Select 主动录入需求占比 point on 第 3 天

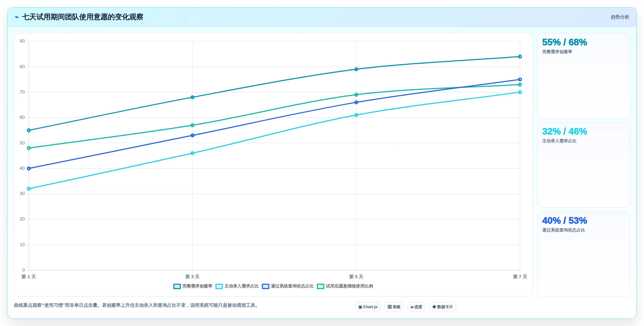pyautogui.click(x=192, y=153)
